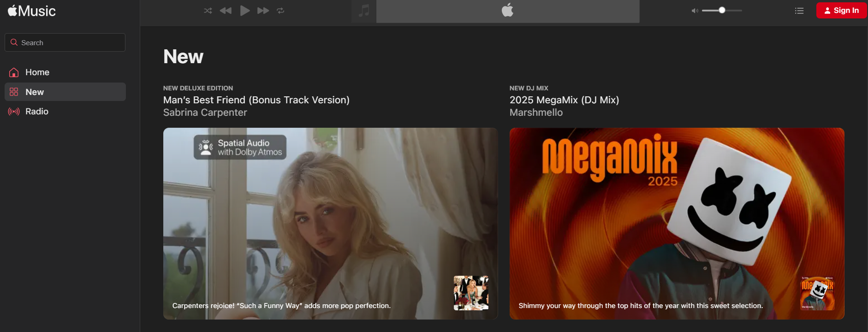The width and height of the screenshot is (868, 332).
Task: Open the 2025 MegaMix (DJ Mix) title
Action: [x=565, y=100]
